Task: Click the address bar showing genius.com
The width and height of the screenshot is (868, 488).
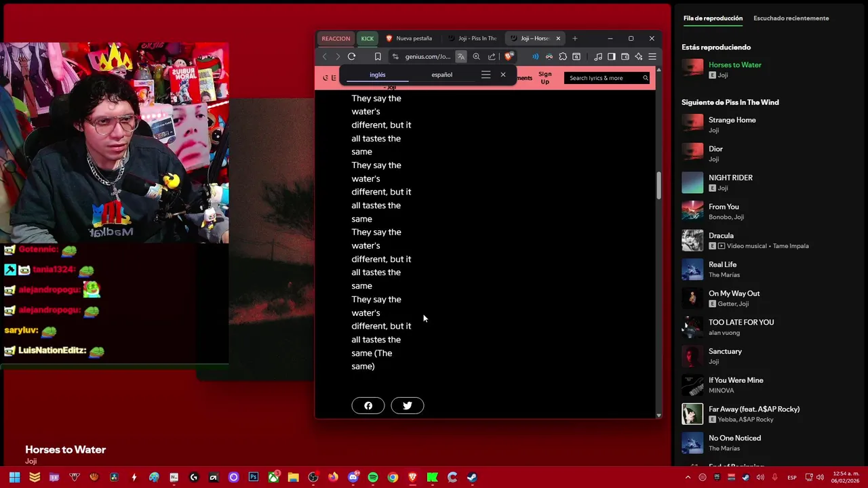Action: [427, 56]
